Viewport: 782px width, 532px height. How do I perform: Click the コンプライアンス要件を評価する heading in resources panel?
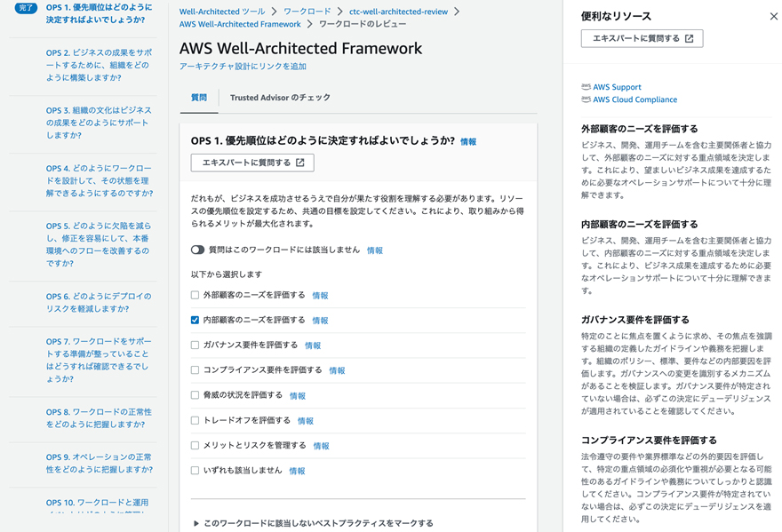click(649, 441)
